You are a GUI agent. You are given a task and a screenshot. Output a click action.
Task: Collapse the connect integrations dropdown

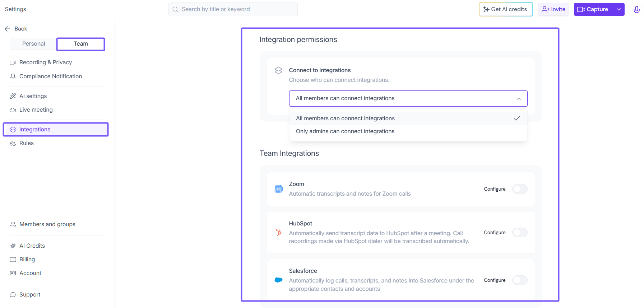click(519, 99)
